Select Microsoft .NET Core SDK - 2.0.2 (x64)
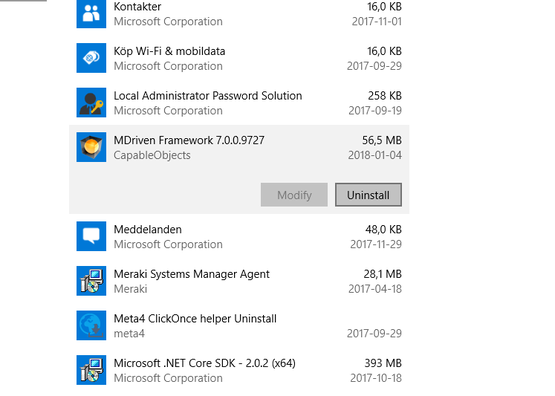Image resolution: width=555 pixels, height=396 pixels. [x=205, y=363]
